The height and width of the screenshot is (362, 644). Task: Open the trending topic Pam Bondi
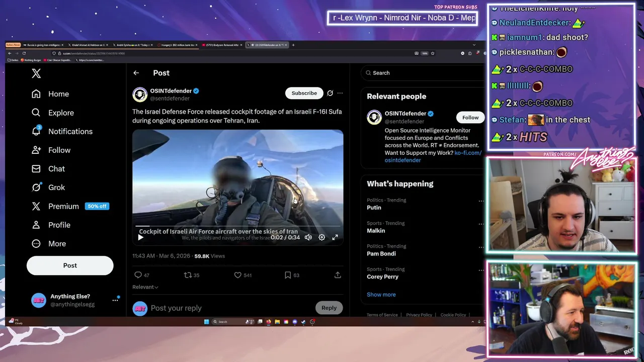(381, 254)
